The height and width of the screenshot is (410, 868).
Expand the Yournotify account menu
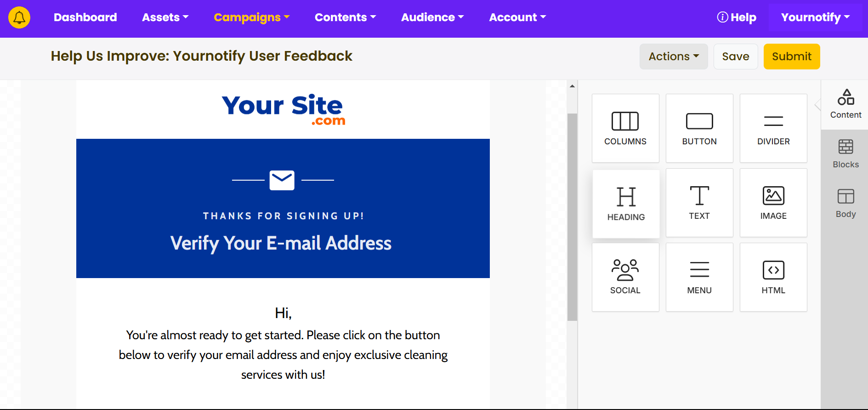coord(815,17)
